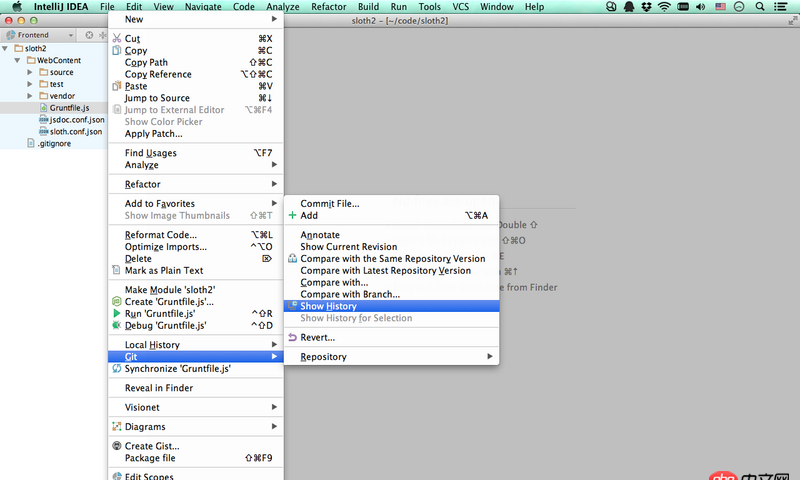Click the Dropbox menu bar icon
Viewport: 800px width, 480px height.
coord(646,7)
